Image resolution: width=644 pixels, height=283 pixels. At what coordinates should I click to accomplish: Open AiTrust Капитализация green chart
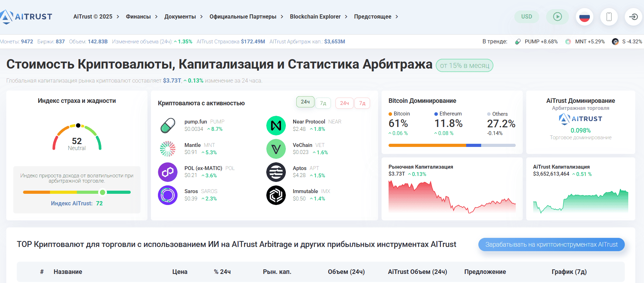coord(580,201)
